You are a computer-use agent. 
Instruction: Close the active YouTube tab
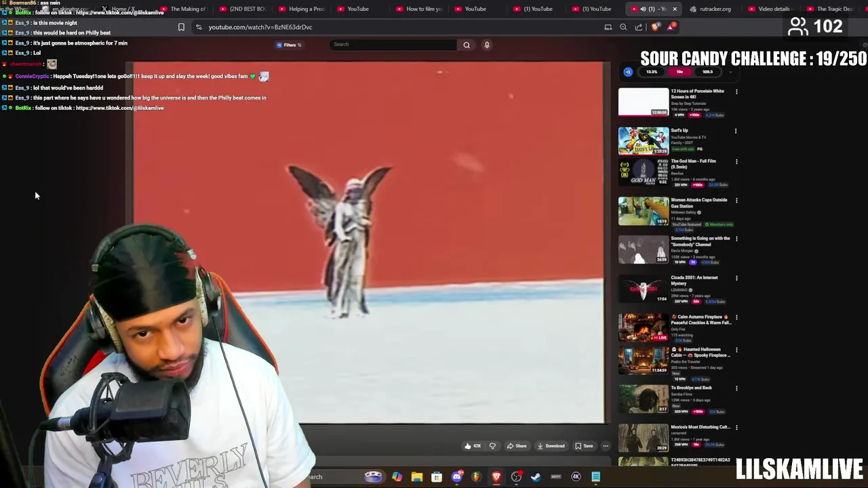[x=675, y=9]
